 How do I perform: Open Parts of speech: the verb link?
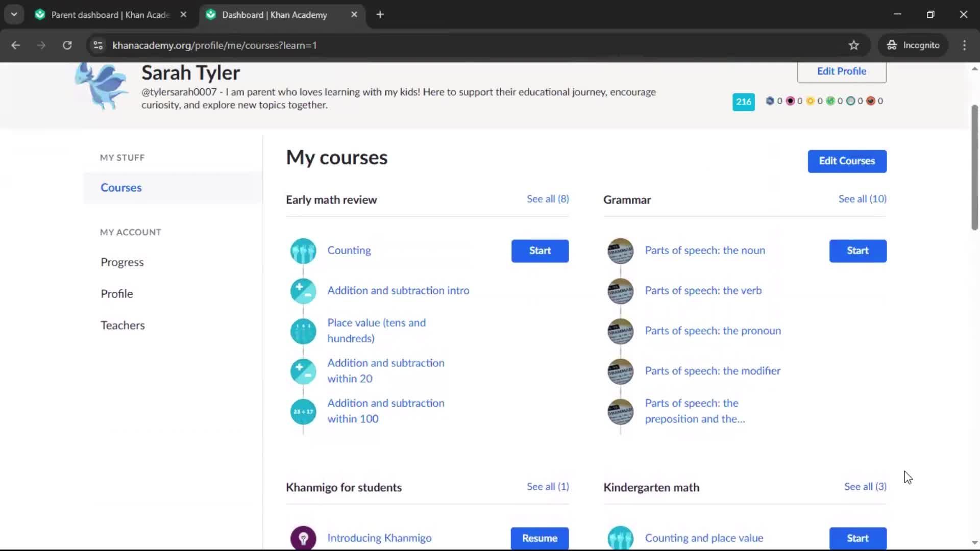point(703,291)
